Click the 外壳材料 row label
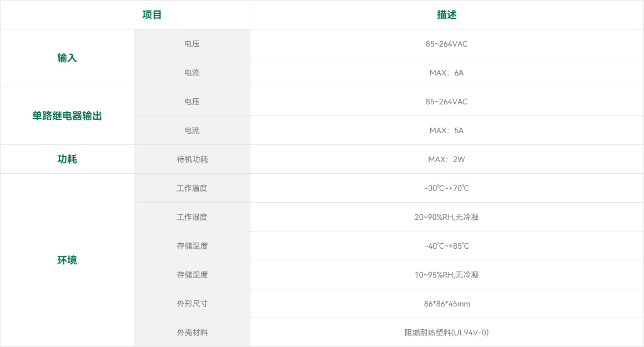Image resolution: width=644 pixels, height=347 pixels. tap(192, 333)
